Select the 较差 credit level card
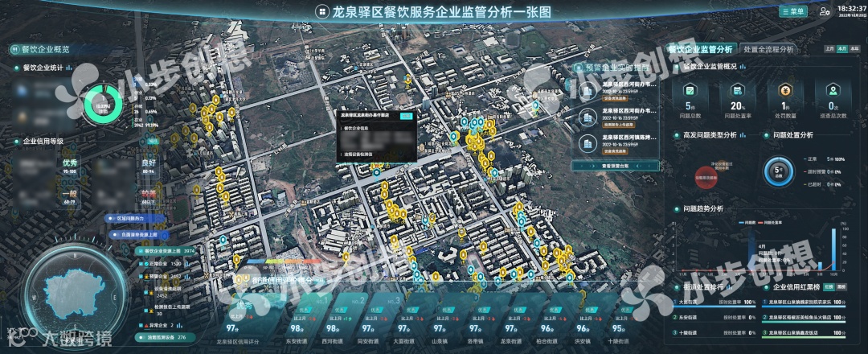 tap(149, 197)
